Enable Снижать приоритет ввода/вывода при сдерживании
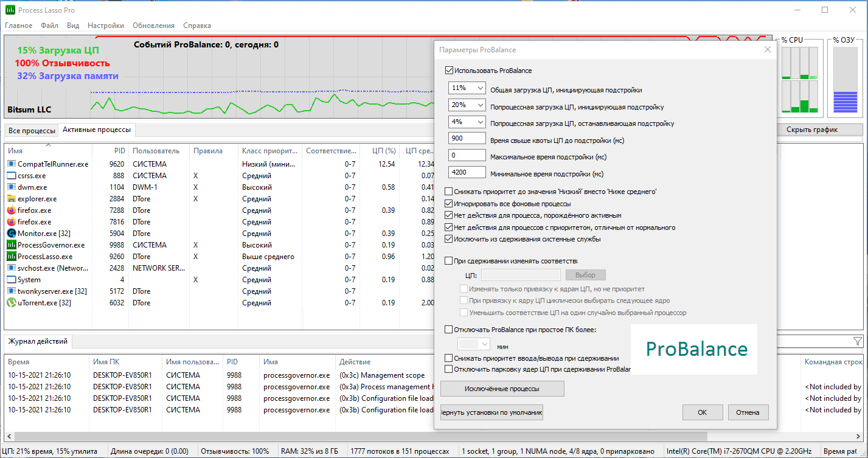 tap(450, 358)
